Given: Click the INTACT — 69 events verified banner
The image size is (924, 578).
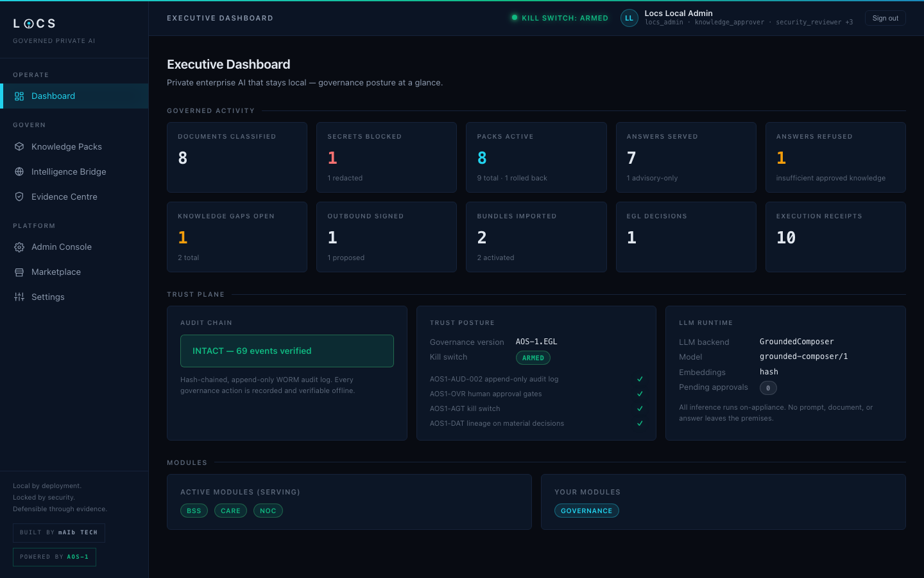Looking at the screenshot, I should click(287, 351).
